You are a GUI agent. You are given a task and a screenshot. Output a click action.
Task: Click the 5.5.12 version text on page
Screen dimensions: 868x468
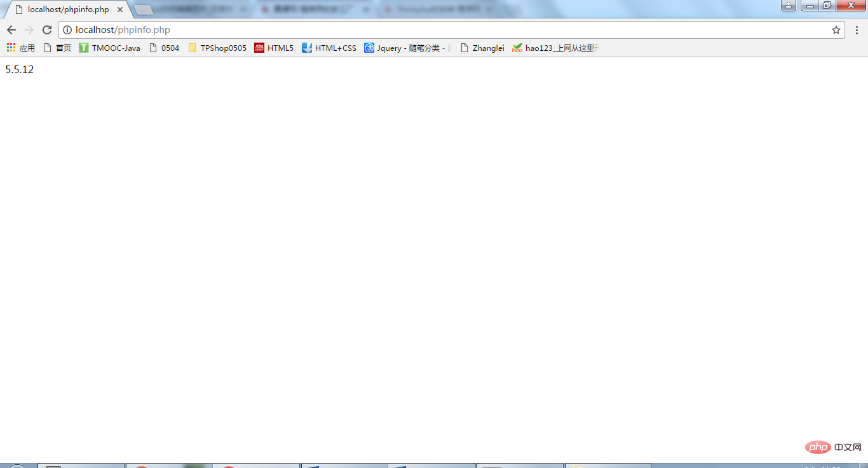tap(19, 70)
